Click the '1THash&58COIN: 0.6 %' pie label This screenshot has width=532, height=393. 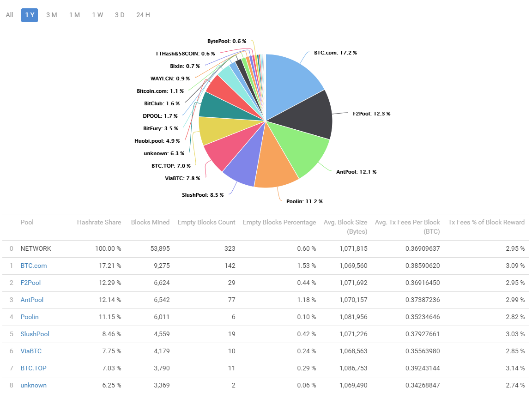tap(185, 54)
